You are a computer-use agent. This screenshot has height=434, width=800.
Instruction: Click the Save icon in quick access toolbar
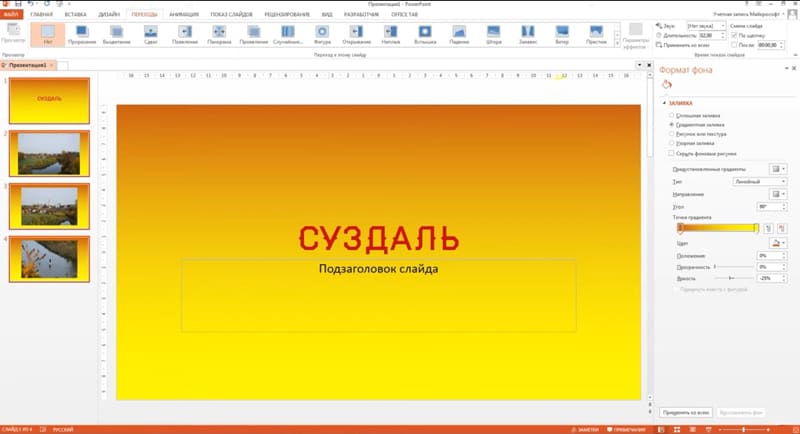tap(18, 4)
